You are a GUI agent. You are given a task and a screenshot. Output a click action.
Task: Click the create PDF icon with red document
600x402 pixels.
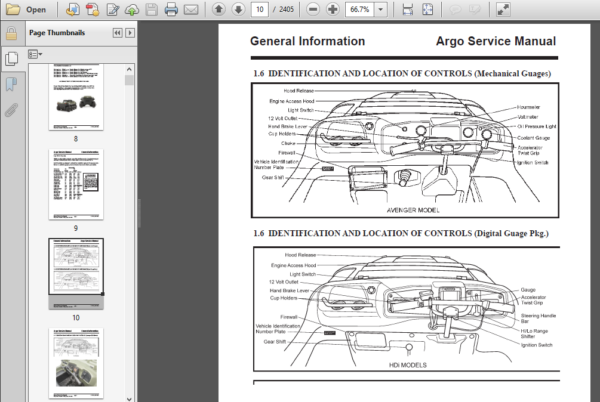[92, 10]
